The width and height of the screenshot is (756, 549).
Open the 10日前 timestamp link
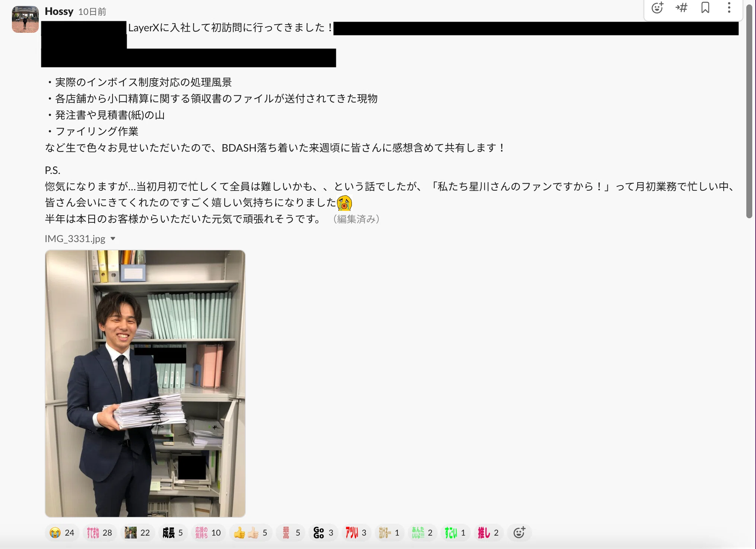pos(92,12)
